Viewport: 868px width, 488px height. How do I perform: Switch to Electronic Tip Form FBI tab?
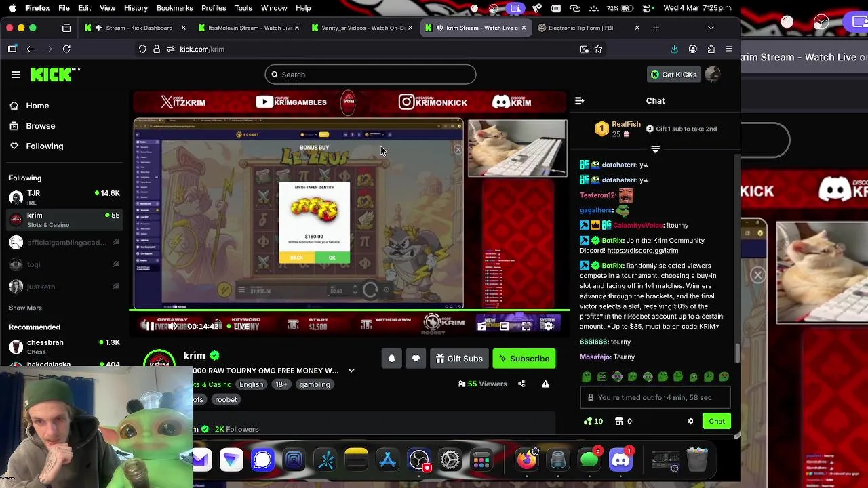click(589, 28)
